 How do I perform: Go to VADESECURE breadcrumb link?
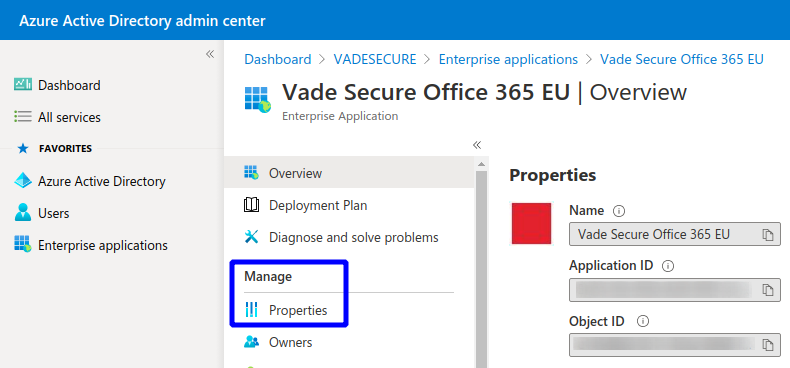coord(375,59)
